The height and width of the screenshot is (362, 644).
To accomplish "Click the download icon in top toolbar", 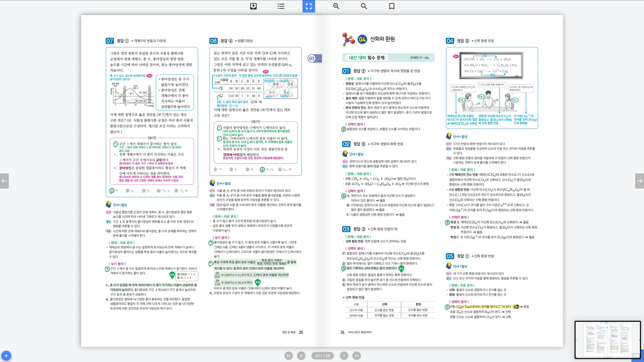I will 253,6.
